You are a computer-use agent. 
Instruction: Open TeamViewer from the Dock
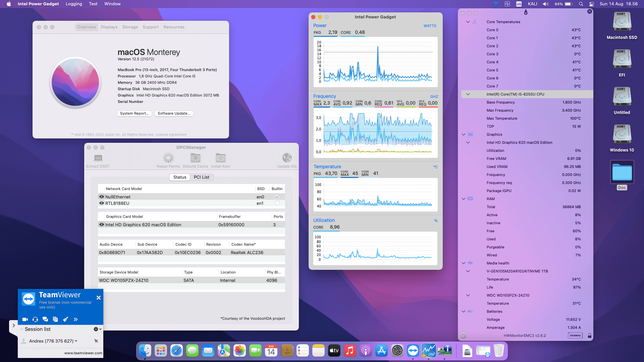(x=413, y=351)
